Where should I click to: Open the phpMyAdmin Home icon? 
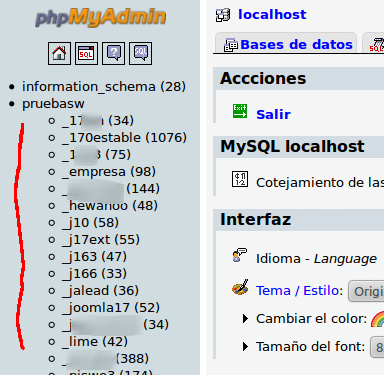tap(59, 53)
